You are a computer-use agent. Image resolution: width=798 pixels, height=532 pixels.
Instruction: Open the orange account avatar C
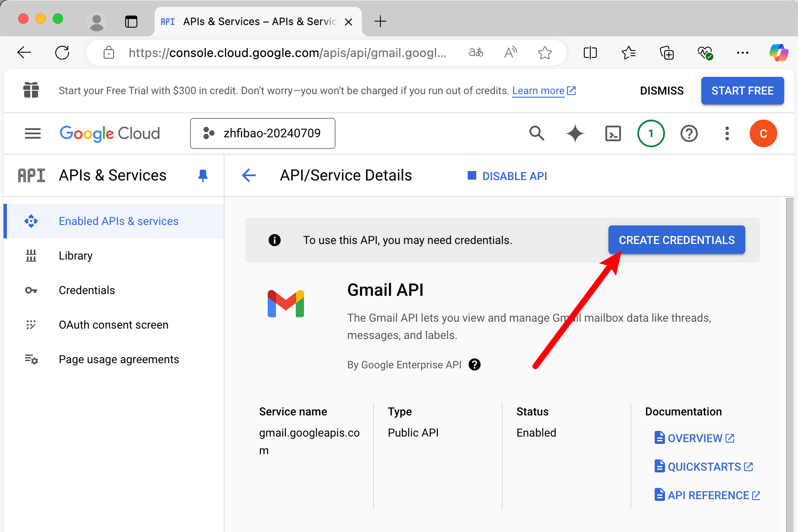point(763,133)
